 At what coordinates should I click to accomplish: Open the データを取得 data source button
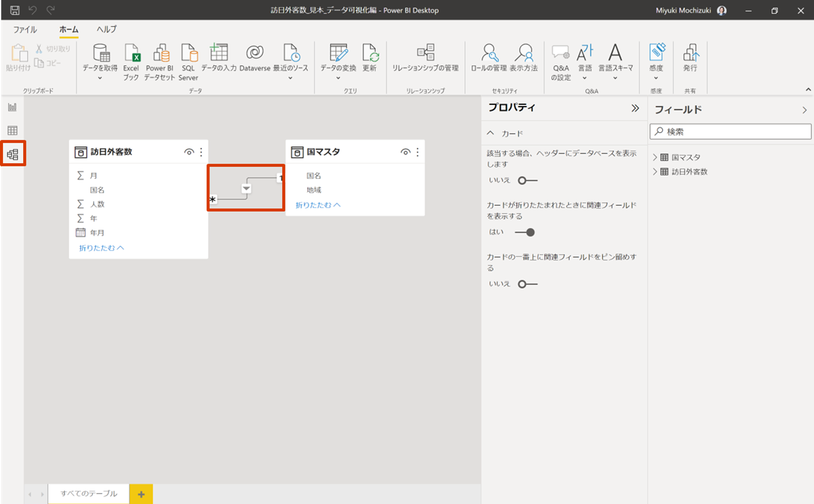pyautogui.click(x=100, y=62)
